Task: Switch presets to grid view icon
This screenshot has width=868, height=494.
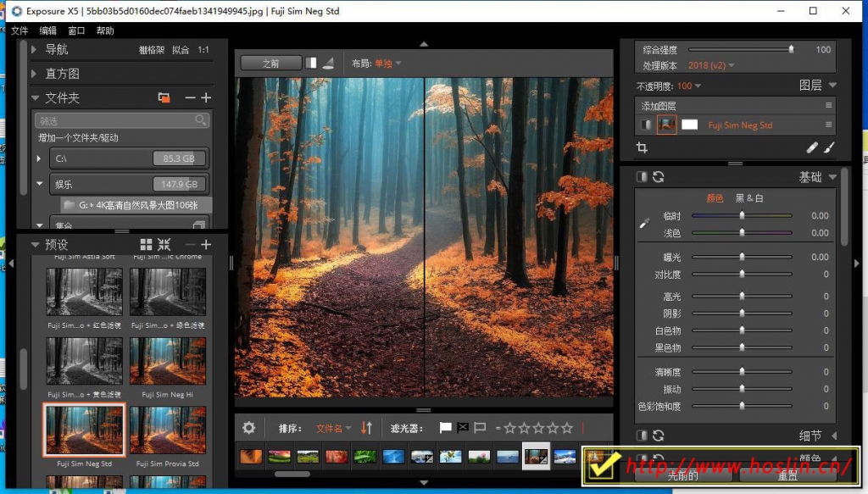Action: tap(146, 245)
